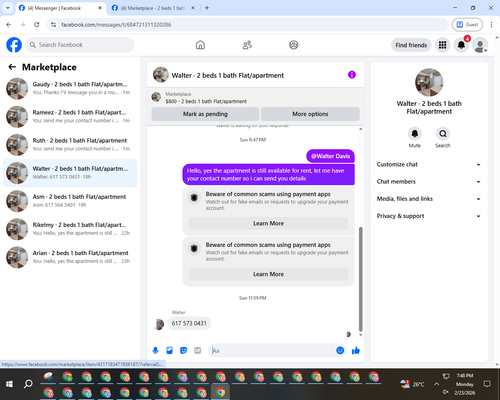Click Walter's message 617 573 0431
The image size is (500, 400).
pos(189,323)
